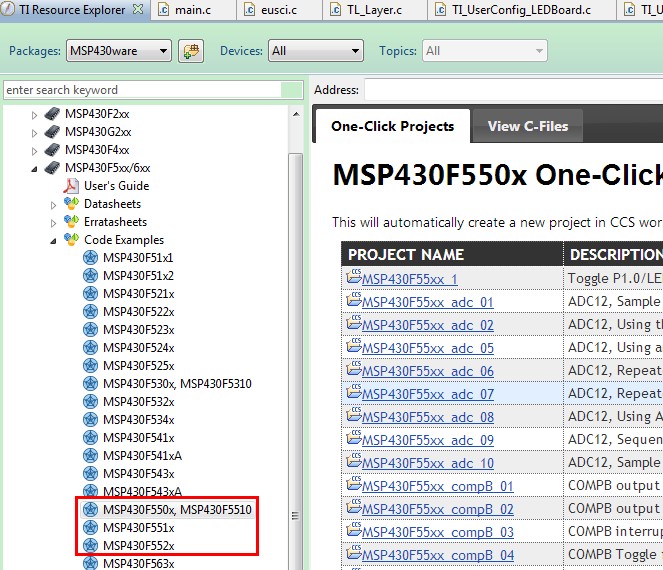Select the View C-Files tab
Image resolution: width=663 pixels, height=570 pixels.
click(528, 126)
